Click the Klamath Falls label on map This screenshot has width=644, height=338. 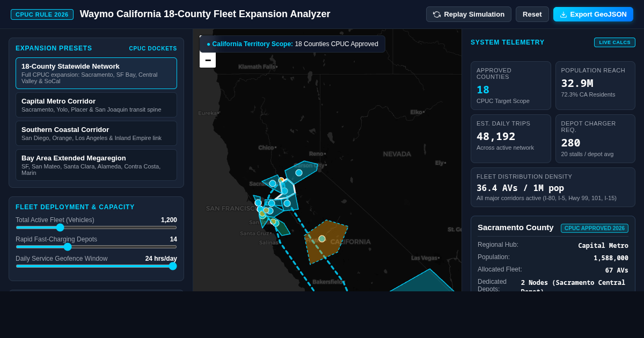coord(257,67)
